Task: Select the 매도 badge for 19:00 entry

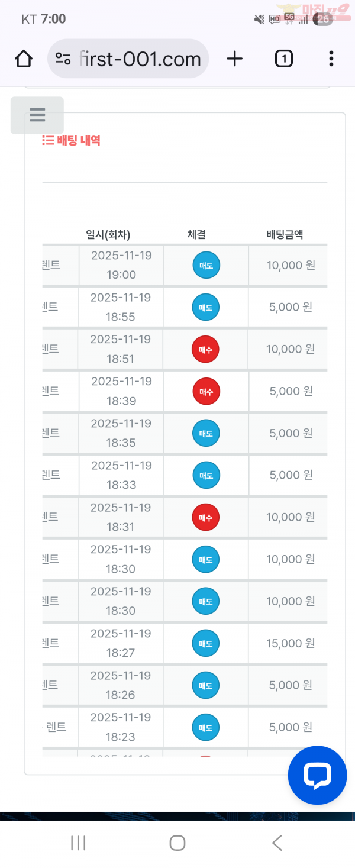Action: click(205, 265)
